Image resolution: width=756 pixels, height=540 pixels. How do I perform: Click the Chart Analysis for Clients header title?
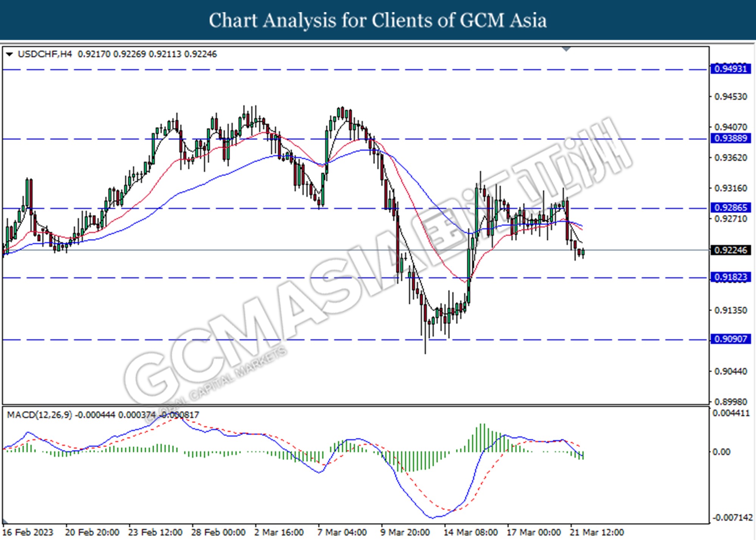(x=378, y=20)
